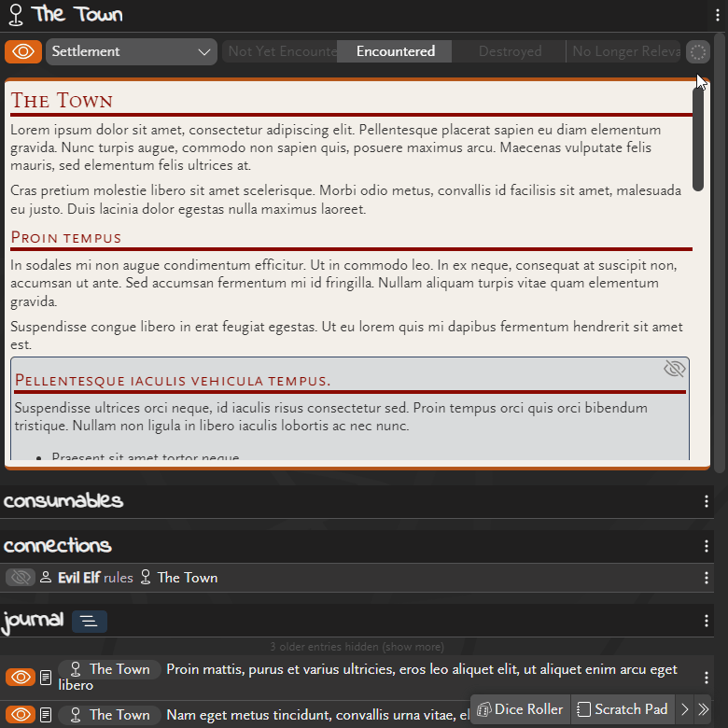728x728 pixels.
Task: Open the consumables section options menu
Action: click(x=707, y=501)
